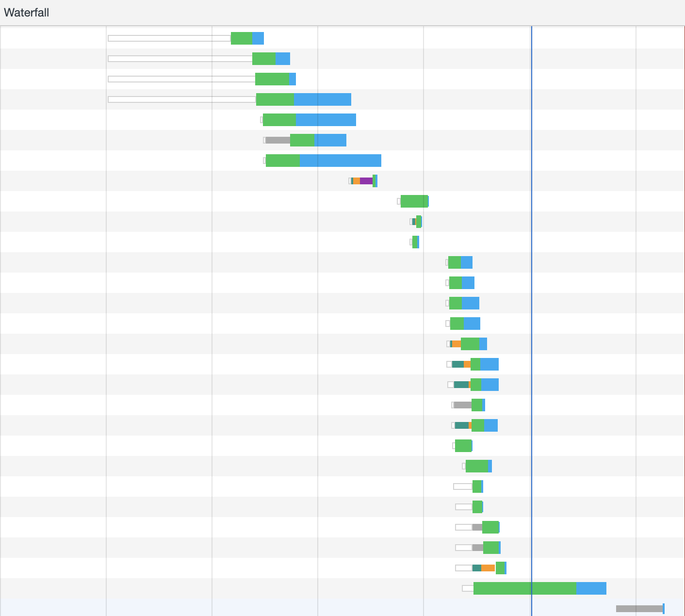This screenshot has height=616, width=685.
Task: Select the gray bar in the highlighted bottom row
Action: pos(639,609)
